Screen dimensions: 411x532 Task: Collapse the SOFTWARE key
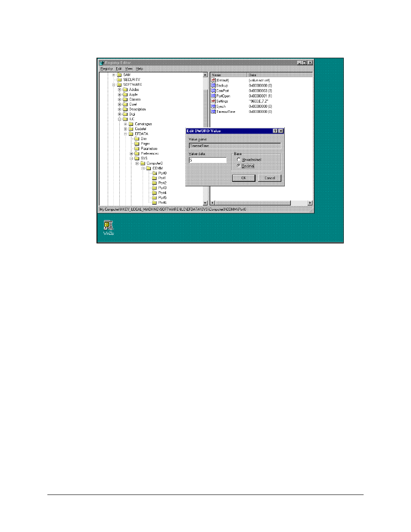click(x=114, y=85)
